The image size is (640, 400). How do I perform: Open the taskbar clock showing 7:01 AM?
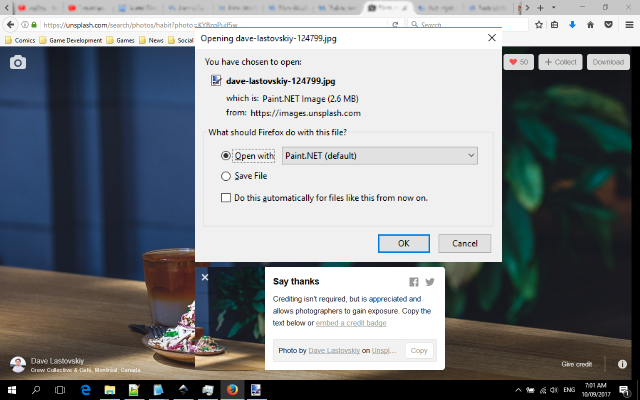596,390
